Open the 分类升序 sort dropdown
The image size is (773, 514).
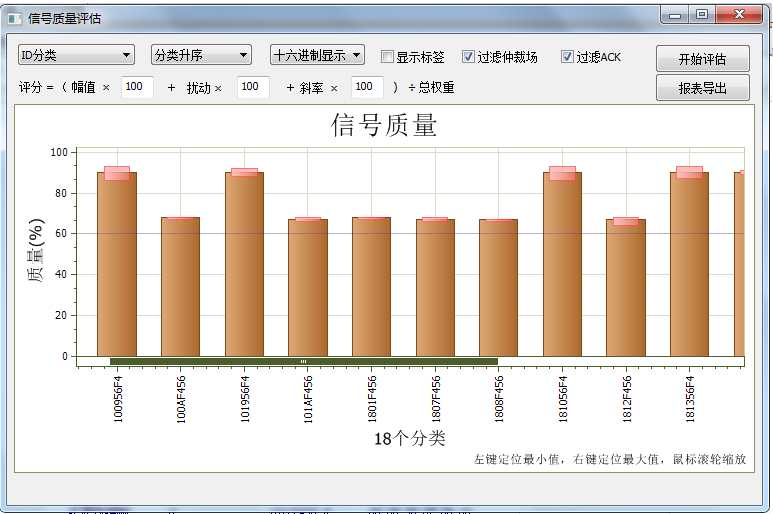pyautogui.click(x=201, y=55)
